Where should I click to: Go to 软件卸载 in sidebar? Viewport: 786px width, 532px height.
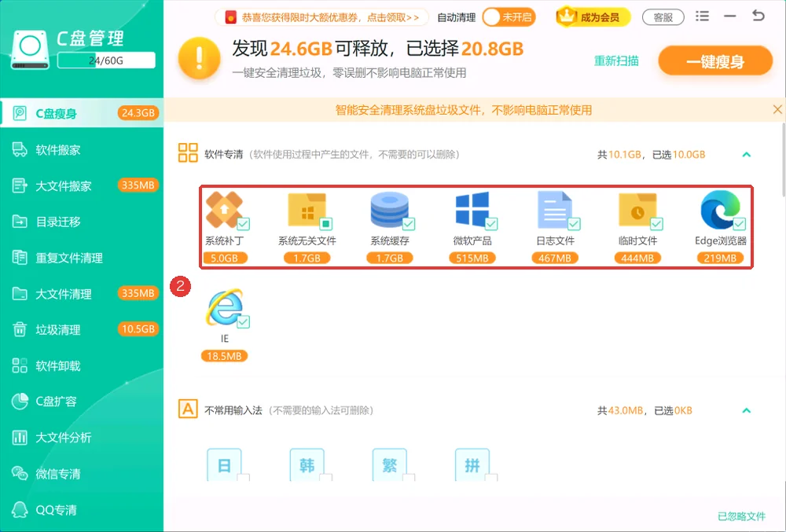(82, 365)
